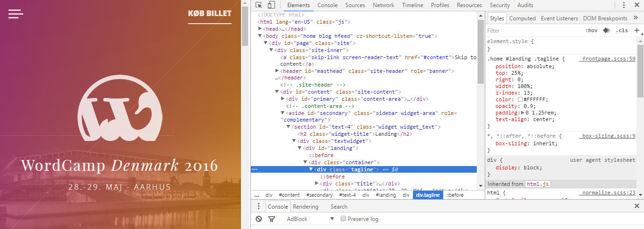
Task: Open the Rendering drawer tab
Action: tap(306, 207)
